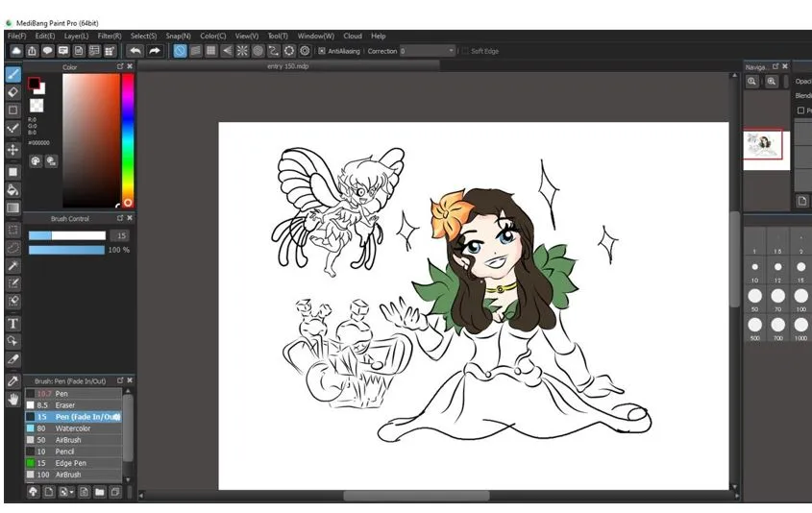Viewport: 812px width, 513px height.
Task: Select the Divide tool below the Operation tool
Action: [13, 359]
